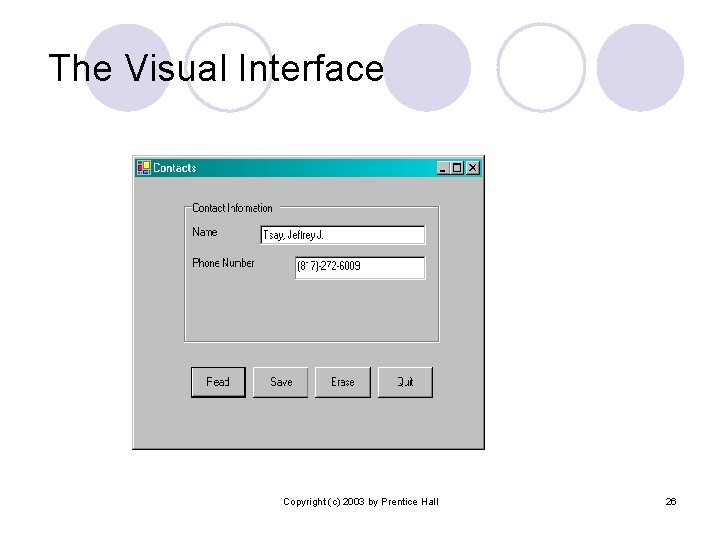Screen dimensions: 720x540
Task: Click the Name label
Action: click(x=205, y=232)
